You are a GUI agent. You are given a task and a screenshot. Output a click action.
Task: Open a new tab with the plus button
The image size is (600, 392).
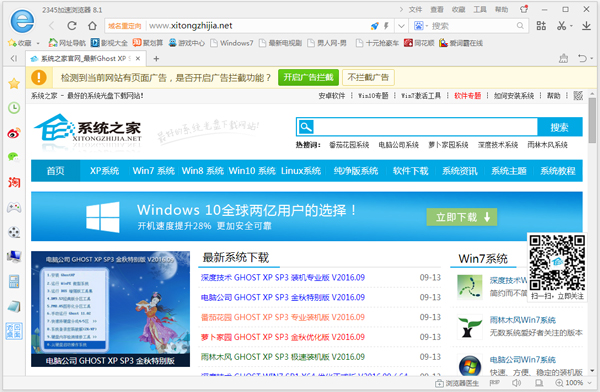coord(156,59)
